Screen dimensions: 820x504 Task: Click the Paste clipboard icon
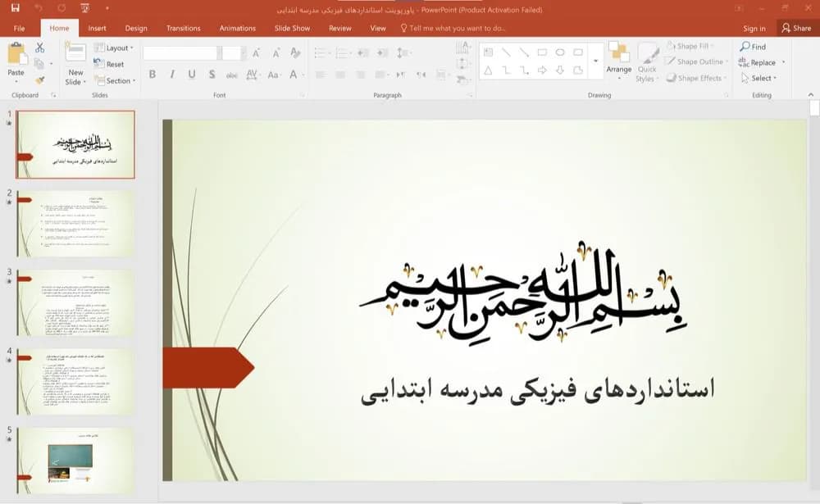[x=16, y=53]
